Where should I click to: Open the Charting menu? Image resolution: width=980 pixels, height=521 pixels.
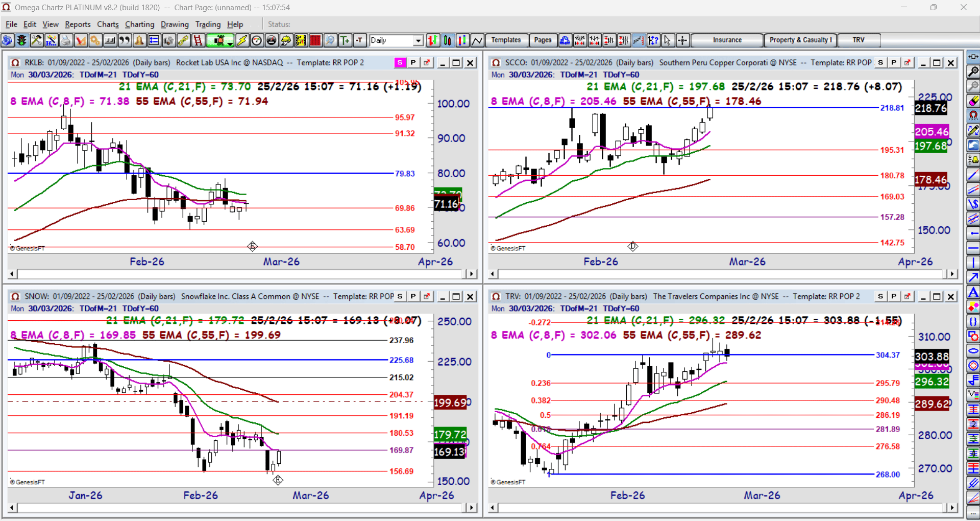[139, 24]
